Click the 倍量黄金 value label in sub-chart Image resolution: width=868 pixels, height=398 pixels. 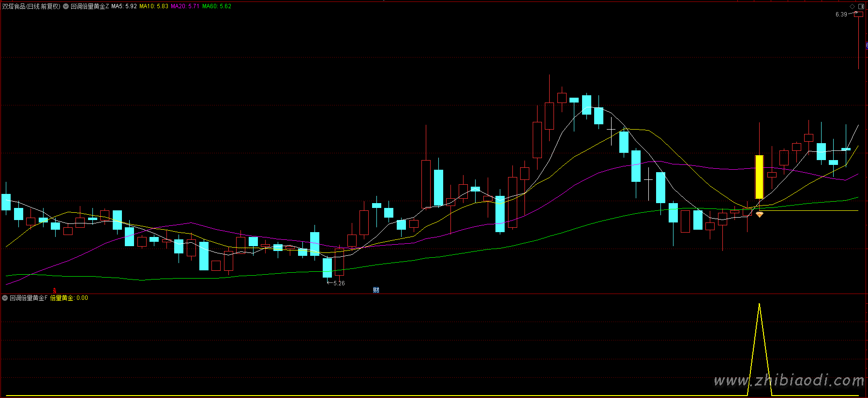click(x=69, y=298)
